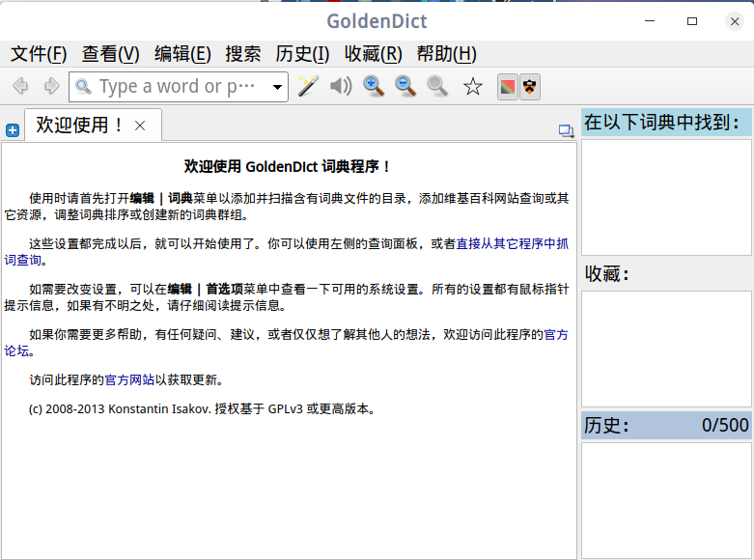Viewport: 754px width, 560px height.
Task: Maximize the GoldenDict window
Action: [692, 21]
